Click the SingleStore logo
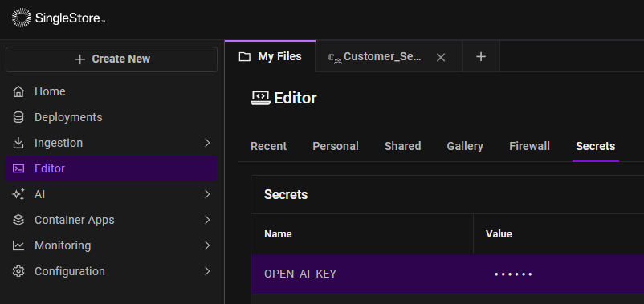The height and width of the screenshot is (304, 644). 59,18
